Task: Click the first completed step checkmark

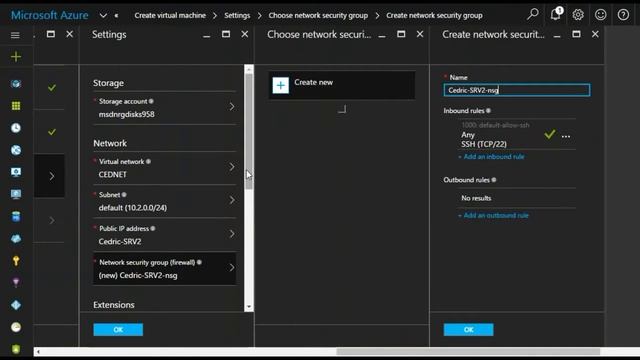Action: point(52,88)
